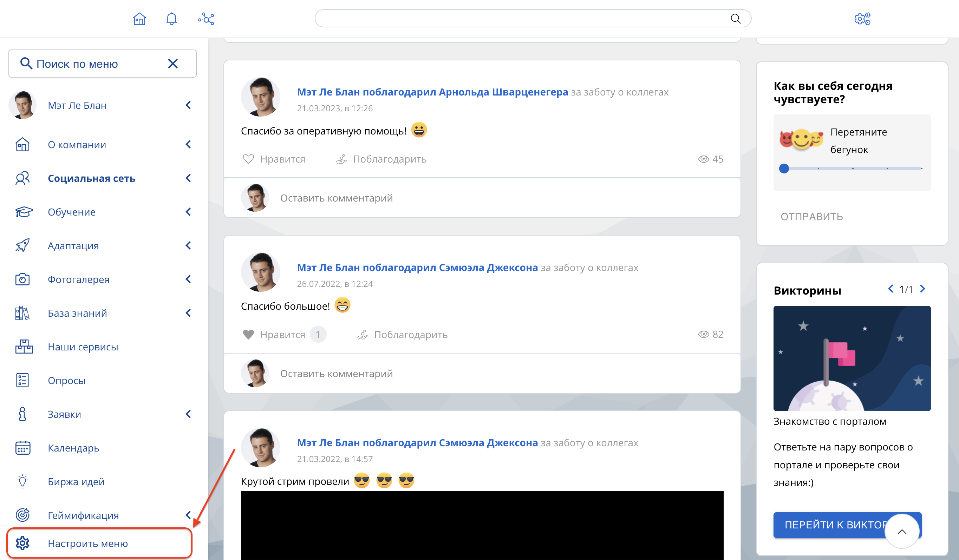Click the icon beside Заявки

coord(22,414)
